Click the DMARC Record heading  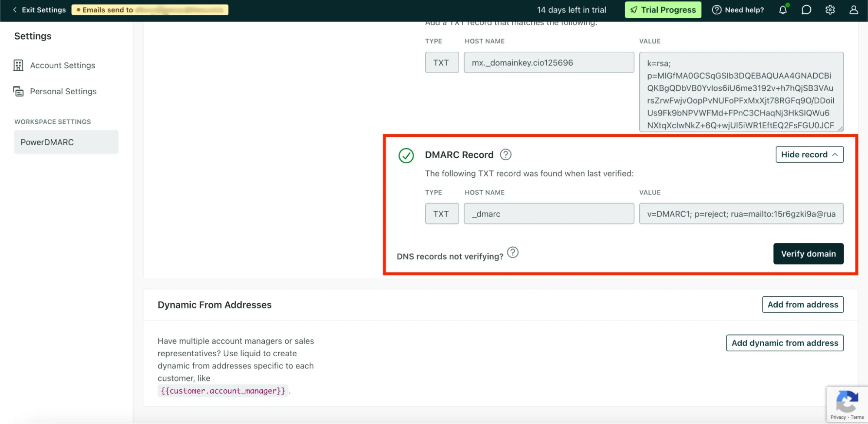tap(459, 155)
